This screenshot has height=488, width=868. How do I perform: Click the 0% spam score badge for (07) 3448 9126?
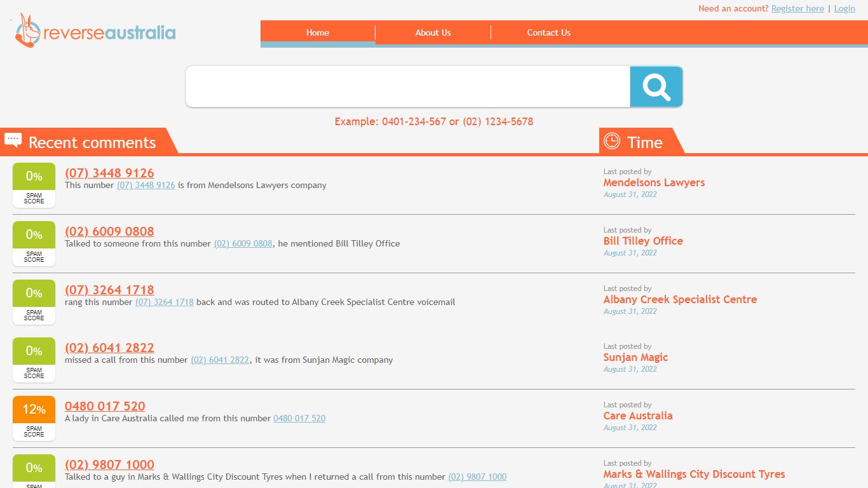pyautogui.click(x=34, y=185)
